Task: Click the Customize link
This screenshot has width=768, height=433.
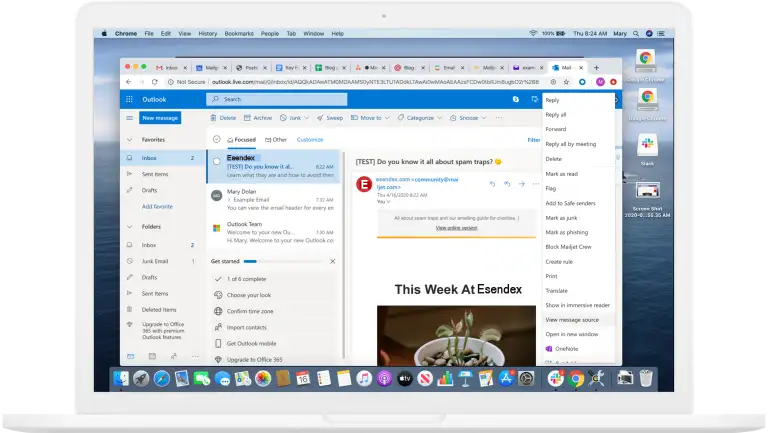Action: point(310,140)
